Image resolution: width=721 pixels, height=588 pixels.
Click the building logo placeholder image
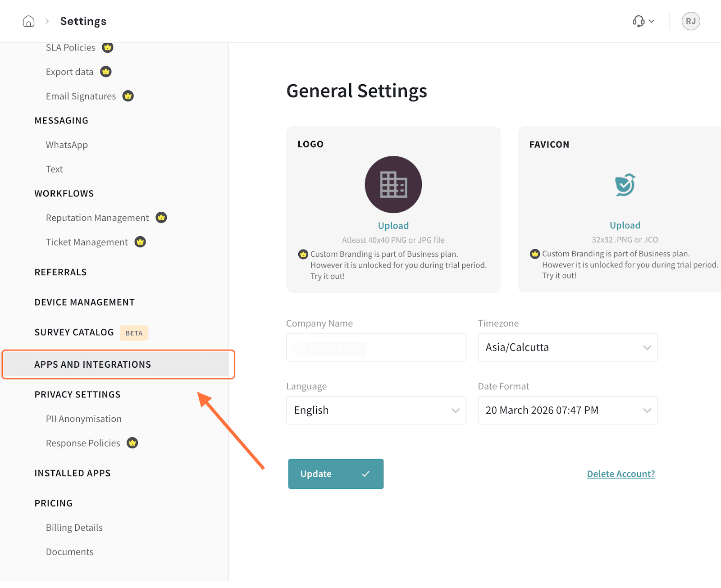393,185
